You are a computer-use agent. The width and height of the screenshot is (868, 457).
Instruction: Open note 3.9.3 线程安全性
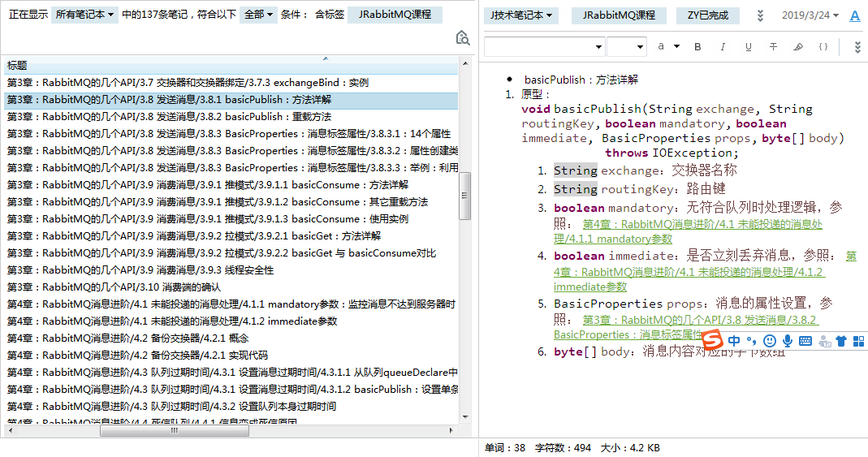231,270
